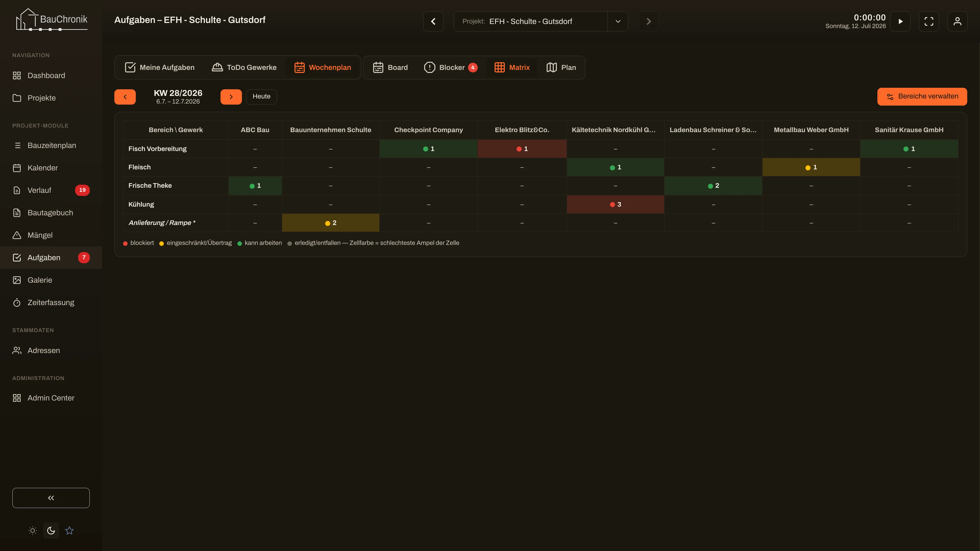980x551 pixels.
Task: Go to next project arrow
Action: (x=649, y=21)
